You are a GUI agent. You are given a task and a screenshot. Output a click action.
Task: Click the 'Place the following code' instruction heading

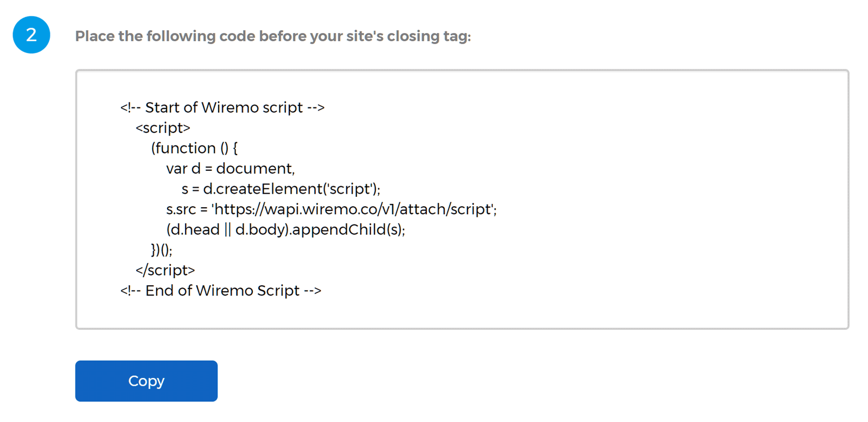click(x=272, y=36)
